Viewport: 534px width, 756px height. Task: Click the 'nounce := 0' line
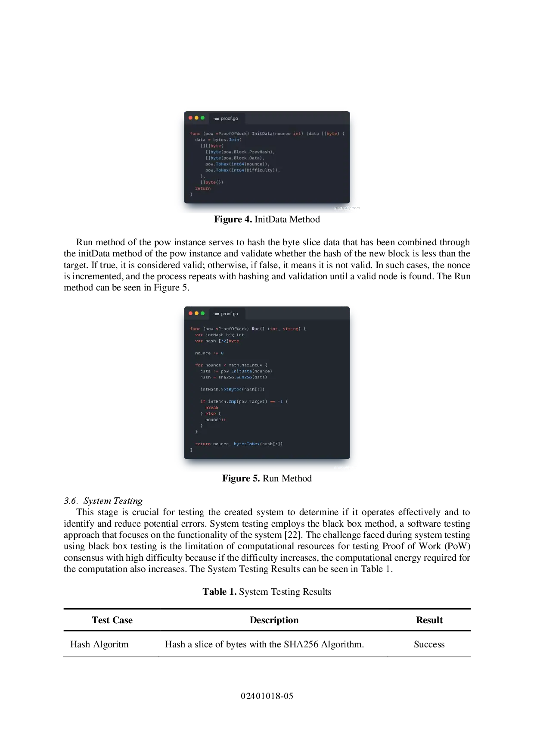tap(209, 353)
